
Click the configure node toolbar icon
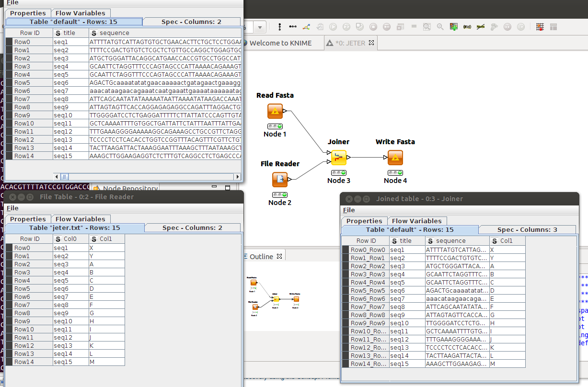coord(319,26)
